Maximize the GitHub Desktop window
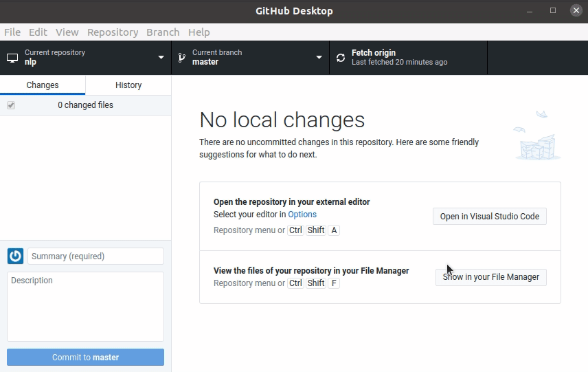The width and height of the screenshot is (588, 372). pyautogui.click(x=553, y=10)
